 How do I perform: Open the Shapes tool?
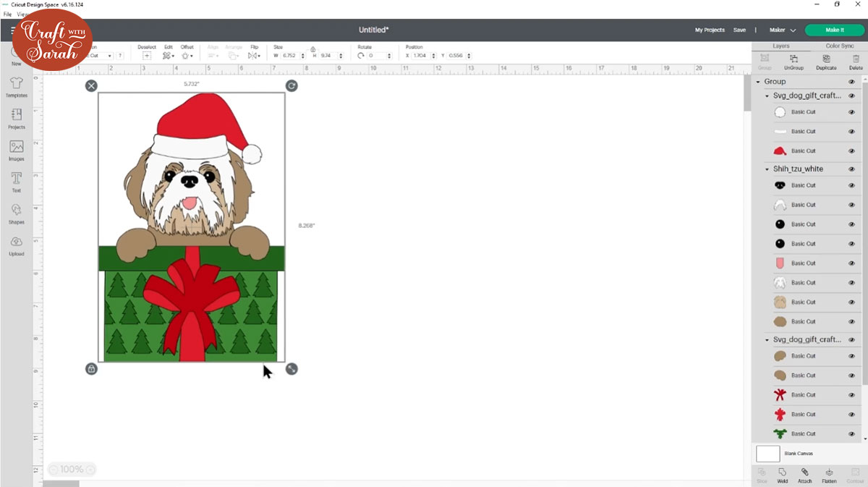pyautogui.click(x=17, y=213)
